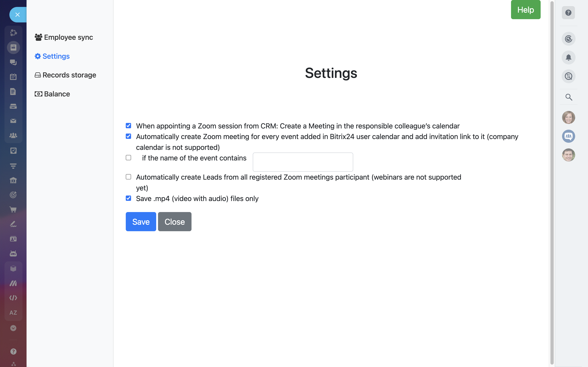Open the robot automation sidebar icon
Screen dimensions: 588x367
(x=13, y=254)
